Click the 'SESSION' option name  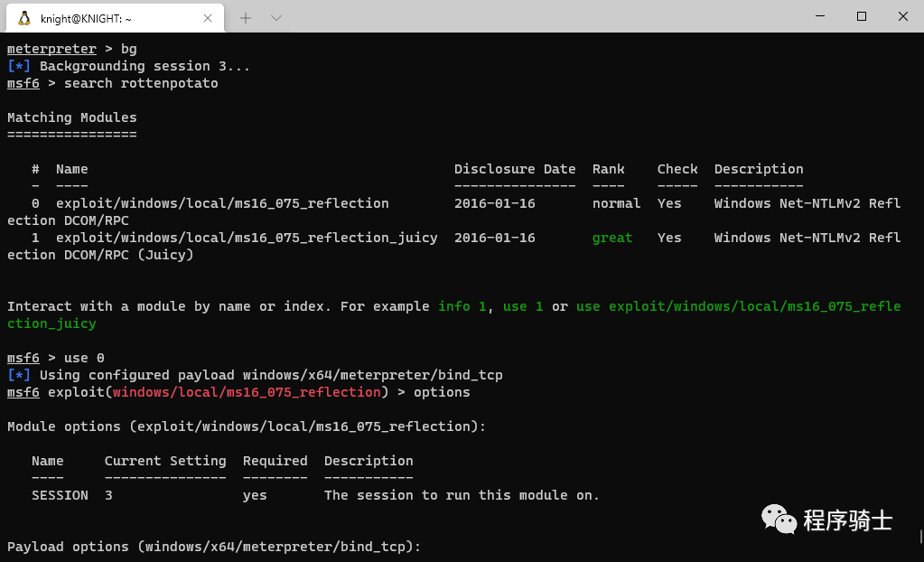pos(60,495)
